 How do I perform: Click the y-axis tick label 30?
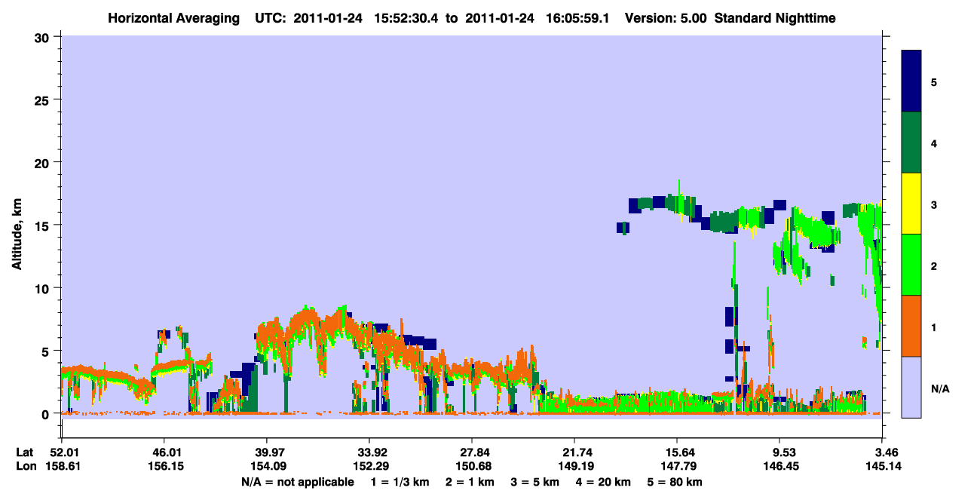coord(44,37)
